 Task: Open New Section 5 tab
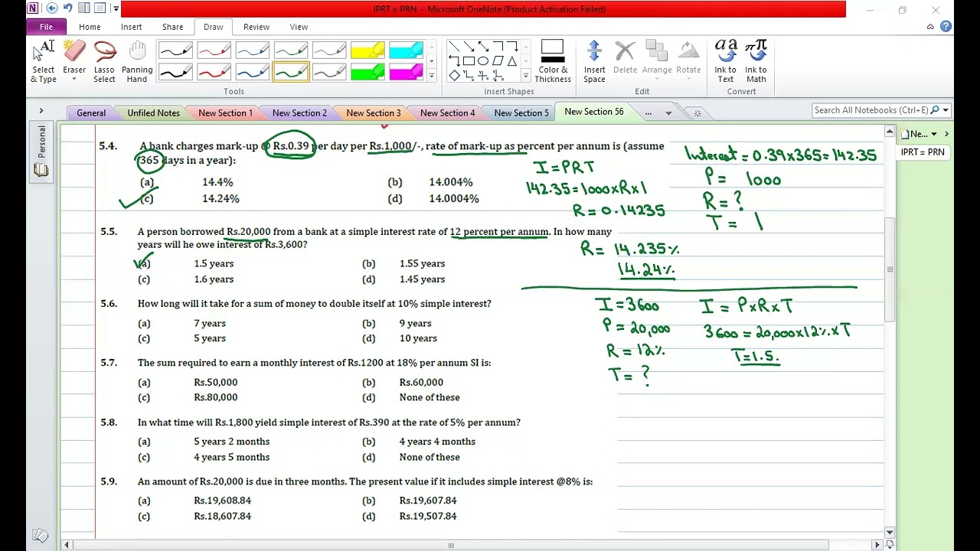pyautogui.click(x=521, y=112)
